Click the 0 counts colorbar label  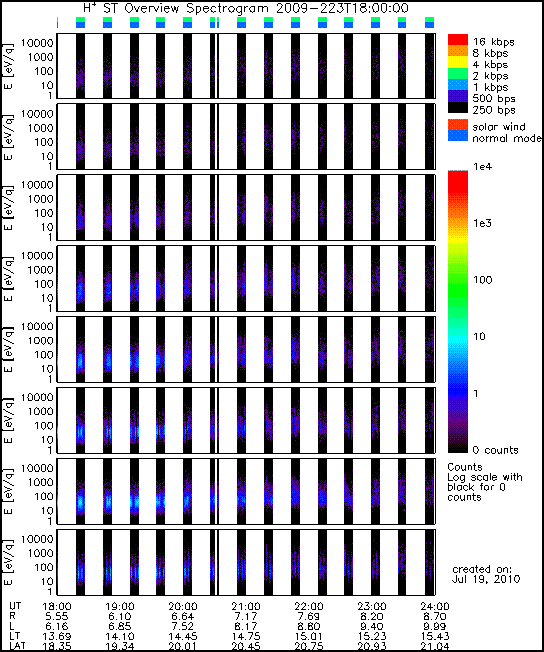click(495, 450)
